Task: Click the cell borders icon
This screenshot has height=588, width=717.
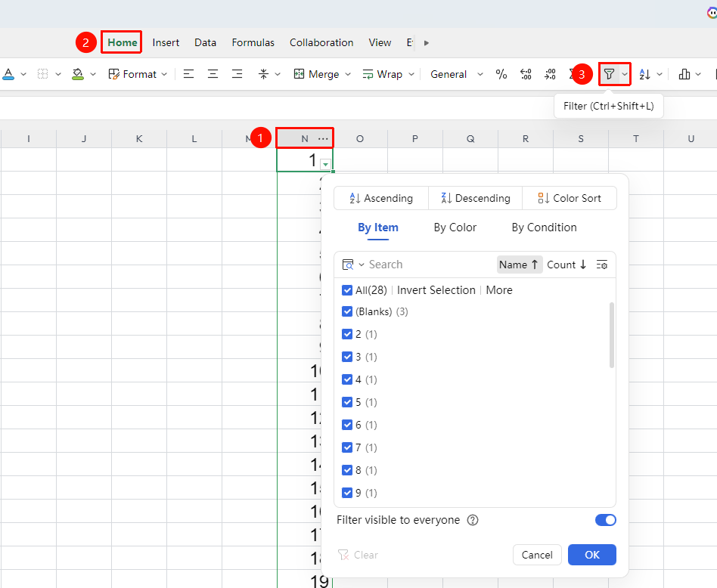Action: tap(42, 74)
